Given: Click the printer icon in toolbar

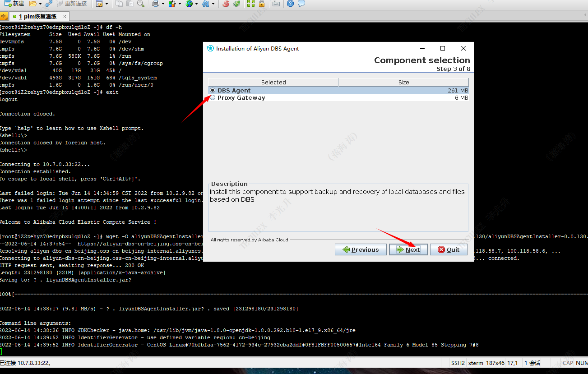Looking at the screenshot, I should click(x=155, y=4).
